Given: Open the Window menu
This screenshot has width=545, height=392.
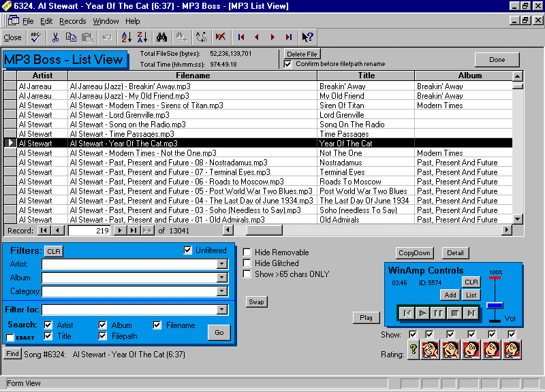Looking at the screenshot, I should coord(106,21).
